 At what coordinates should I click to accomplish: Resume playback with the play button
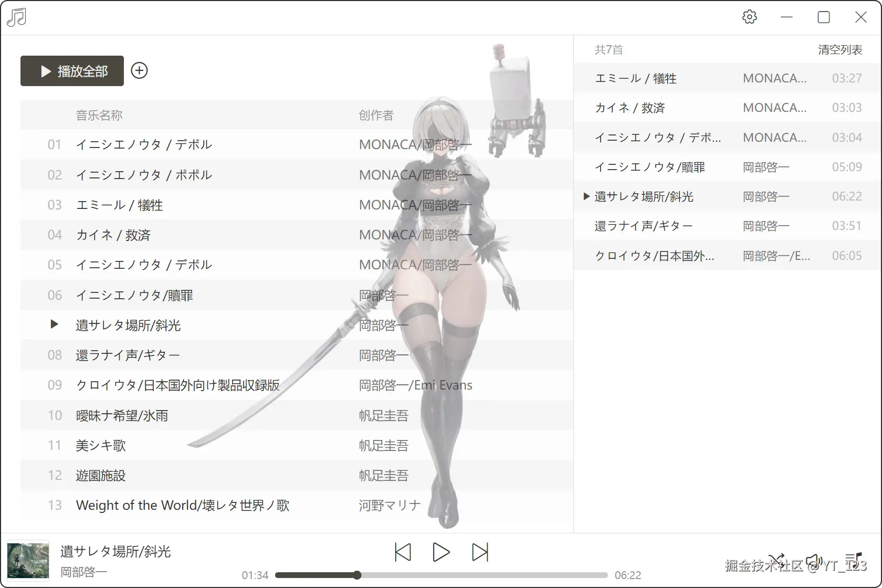coord(441,552)
